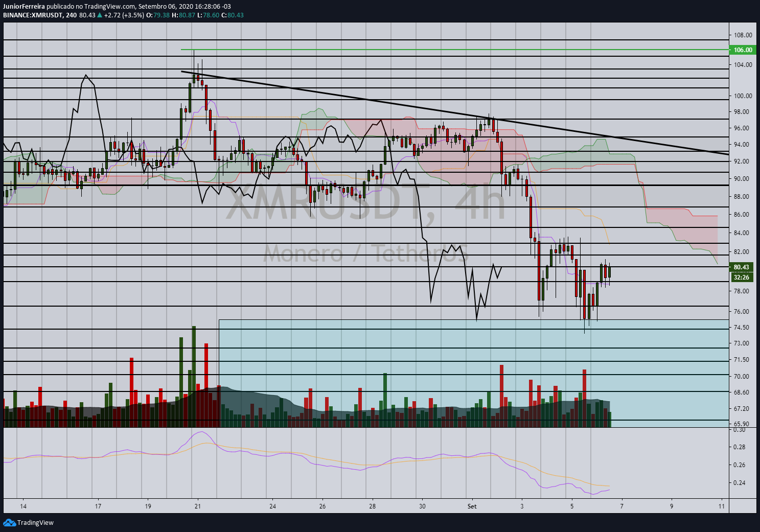This screenshot has width=760, height=532.
Task: Click the light blue support zone rectangle
Action: 473,373
